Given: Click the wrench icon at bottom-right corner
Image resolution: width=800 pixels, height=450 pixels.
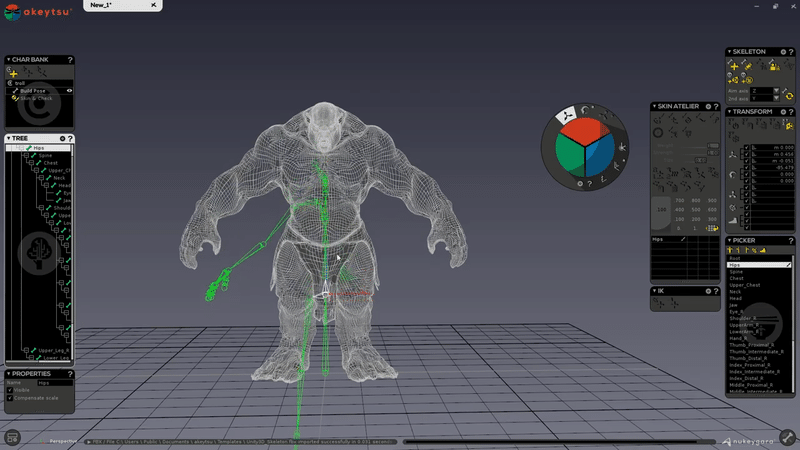Looking at the screenshot, I should (x=788, y=437).
